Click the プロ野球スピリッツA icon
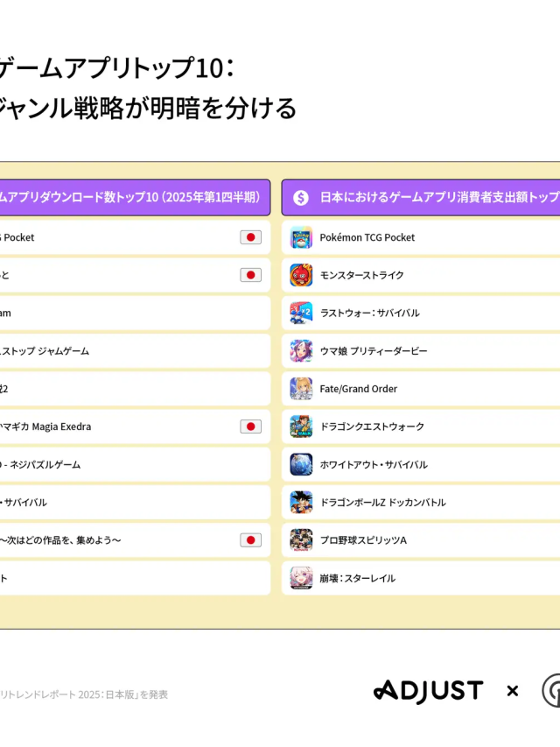560x747 pixels. point(301,540)
